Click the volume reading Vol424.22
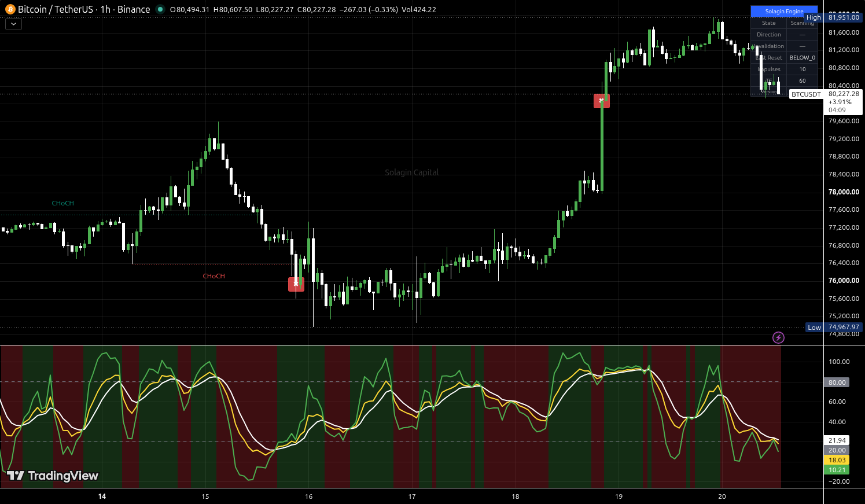The height and width of the screenshot is (504, 865). pos(419,9)
